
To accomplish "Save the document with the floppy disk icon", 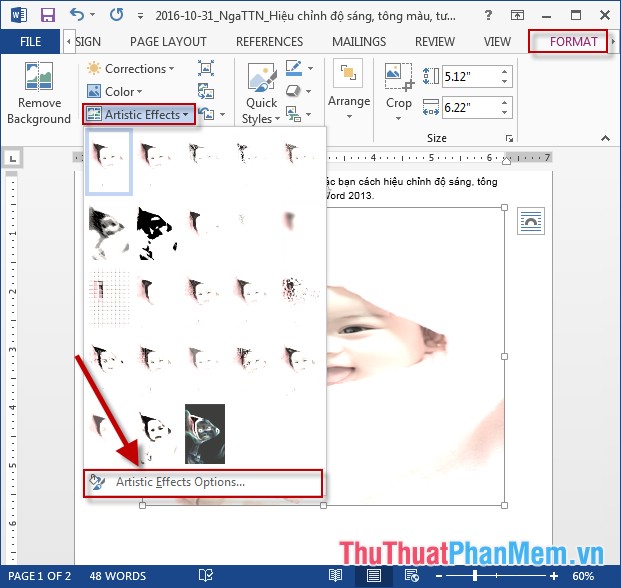I will pyautogui.click(x=48, y=15).
